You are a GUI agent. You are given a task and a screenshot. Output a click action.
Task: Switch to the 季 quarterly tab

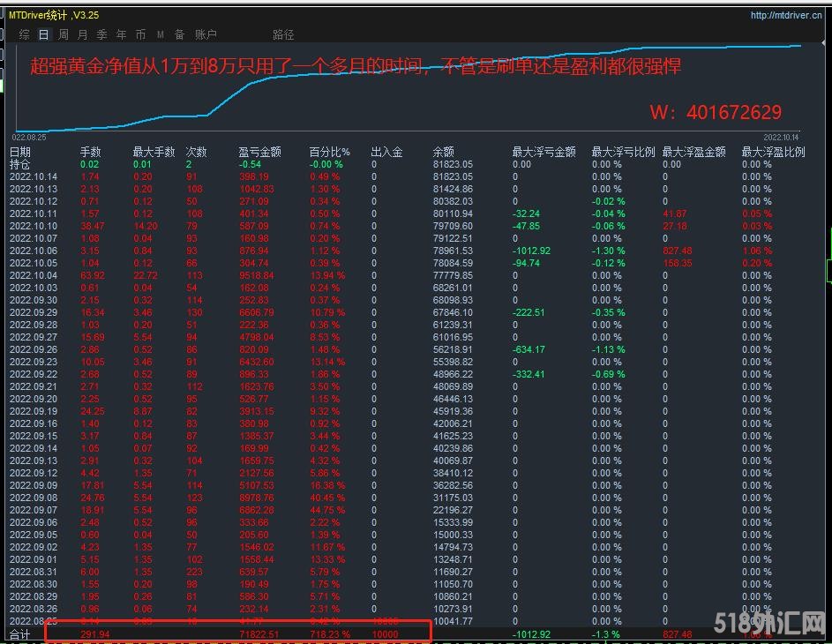coord(101,35)
